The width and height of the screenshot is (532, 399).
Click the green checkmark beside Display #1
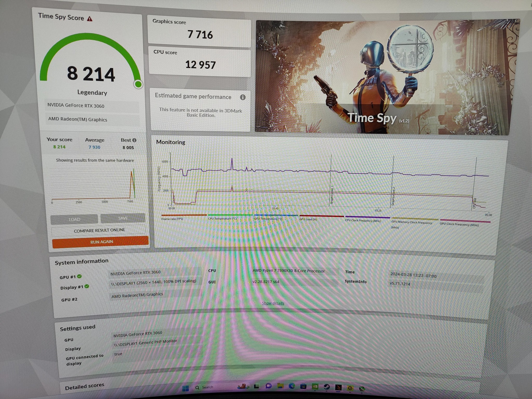coord(87,286)
